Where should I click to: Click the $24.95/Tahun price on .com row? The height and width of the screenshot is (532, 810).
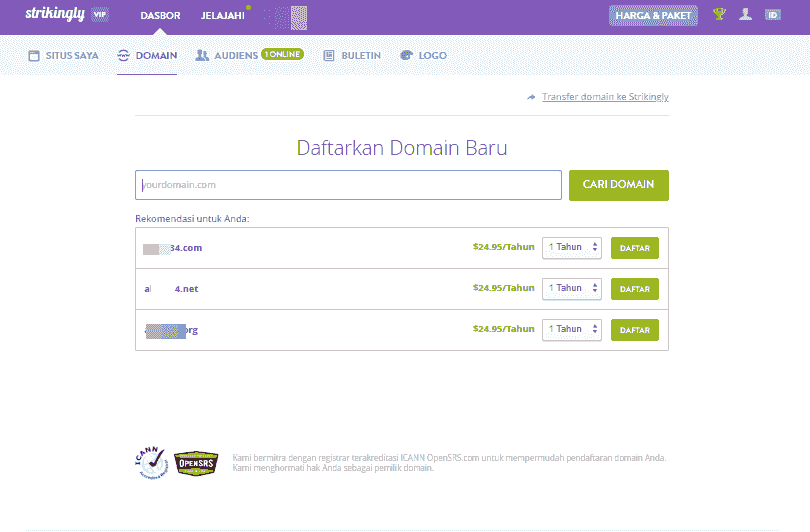click(x=503, y=247)
